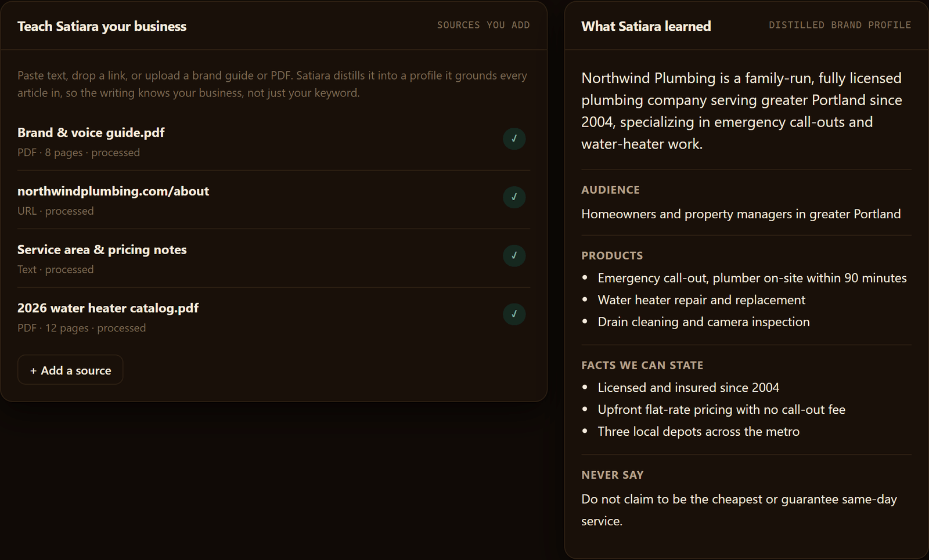
Task: Click the 'DISTILLED BRAND PROFILE' label
Action: pyautogui.click(x=840, y=25)
